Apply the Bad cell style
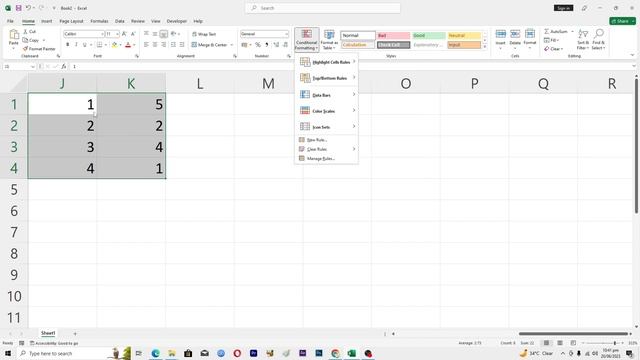The width and height of the screenshot is (640, 360). (x=393, y=36)
